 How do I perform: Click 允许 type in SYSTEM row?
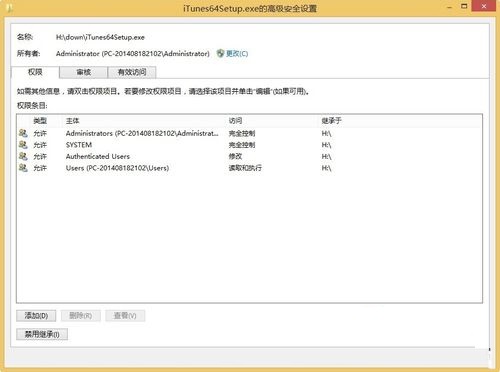click(40, 145)
